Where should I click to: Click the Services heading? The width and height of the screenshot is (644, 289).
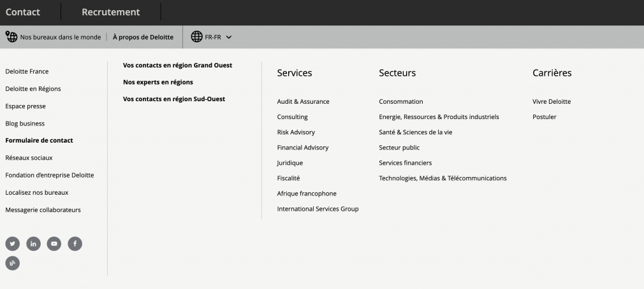(295, 73)
